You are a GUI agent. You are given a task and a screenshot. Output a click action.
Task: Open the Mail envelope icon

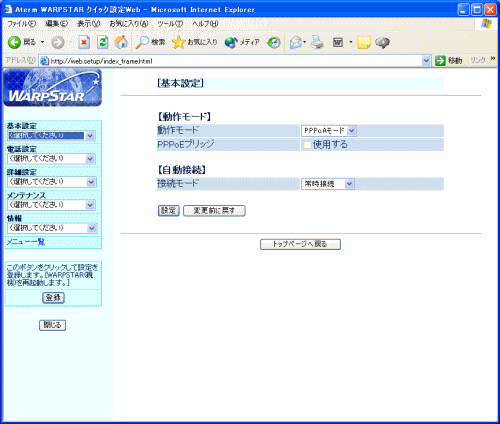(x=295, y=42)
